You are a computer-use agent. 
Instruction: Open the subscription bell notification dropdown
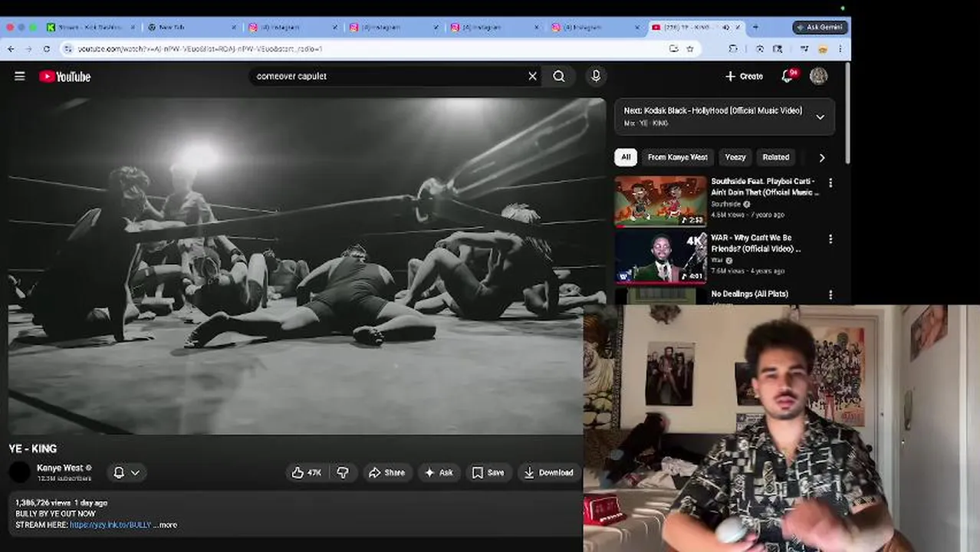pyautogui.click(x=127, y=472)
